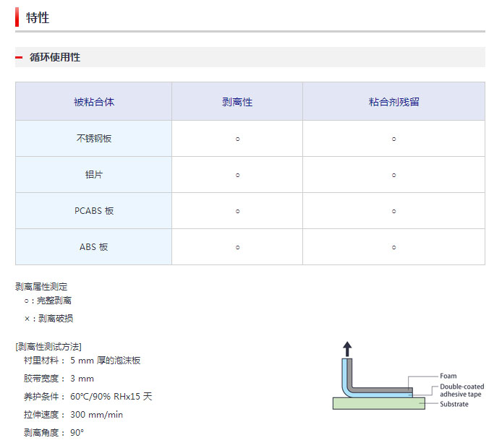Click the red bar beside the 特性 heading
The image size is (502, 448).
(x=17, y=17)
